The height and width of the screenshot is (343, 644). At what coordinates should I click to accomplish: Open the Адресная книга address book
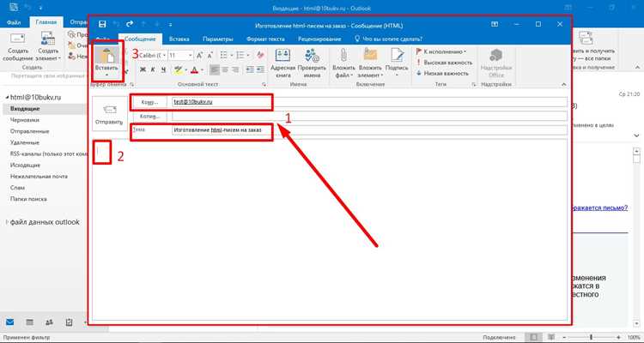(x=283, y=63)
